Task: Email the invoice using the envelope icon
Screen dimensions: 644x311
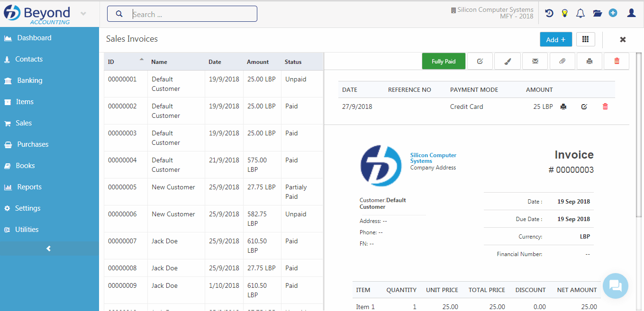Action: coord(535,61)
